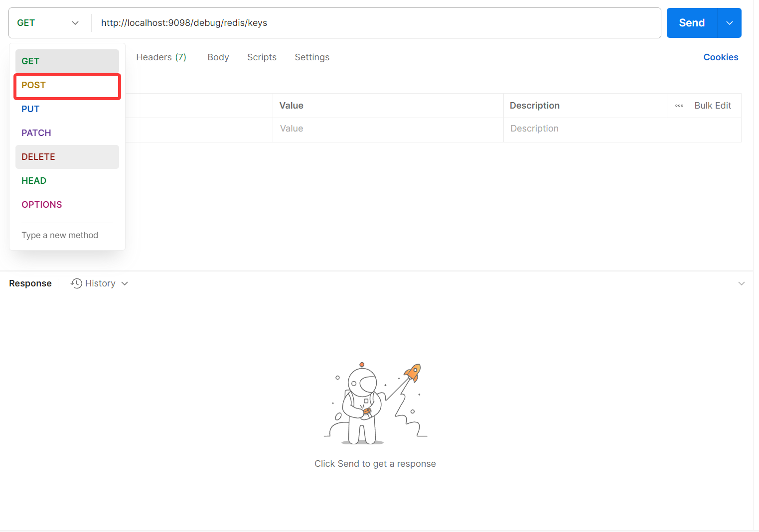
Task: Switch to the Headers (7) tab
Action: [x=161, y=57]
